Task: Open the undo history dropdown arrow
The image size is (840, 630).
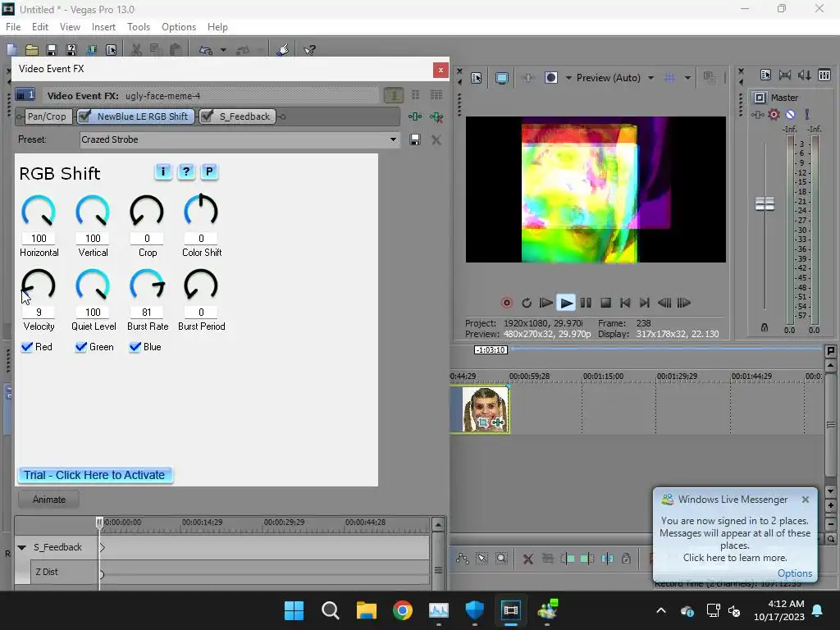Action: 223,50
